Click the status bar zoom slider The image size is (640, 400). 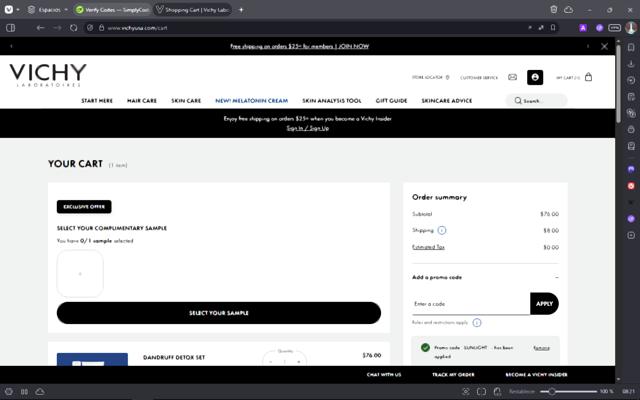[x=568, y=391]
